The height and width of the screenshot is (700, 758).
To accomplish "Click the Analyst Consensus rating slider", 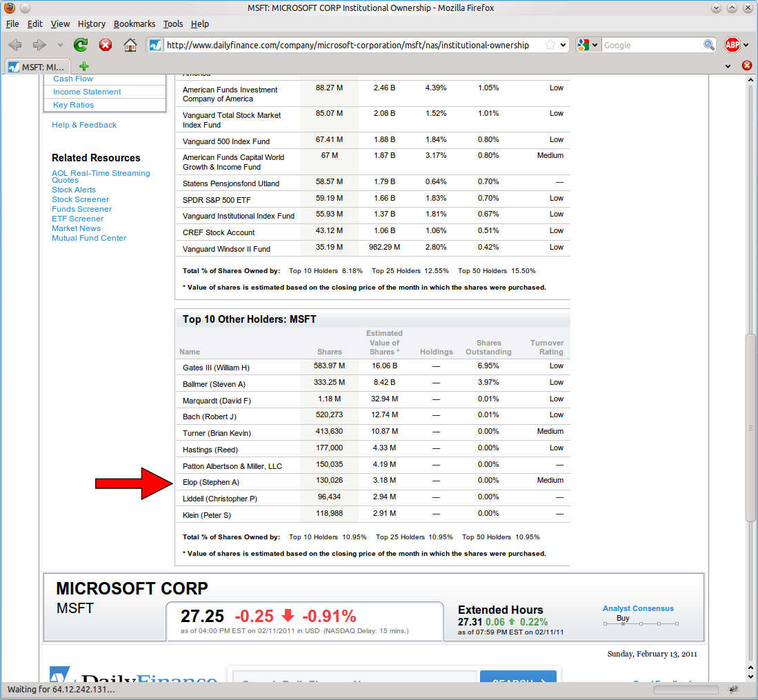I will pos(641,623).
